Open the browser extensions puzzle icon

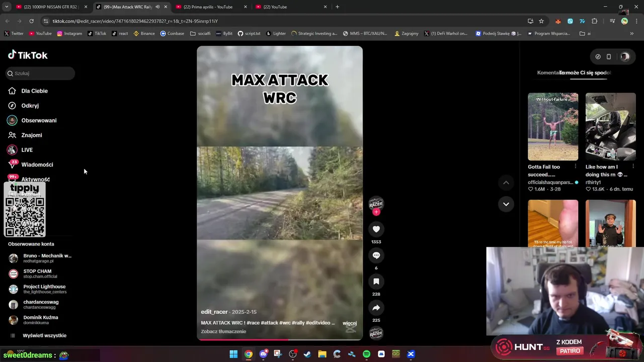click(x=595, y=21)
